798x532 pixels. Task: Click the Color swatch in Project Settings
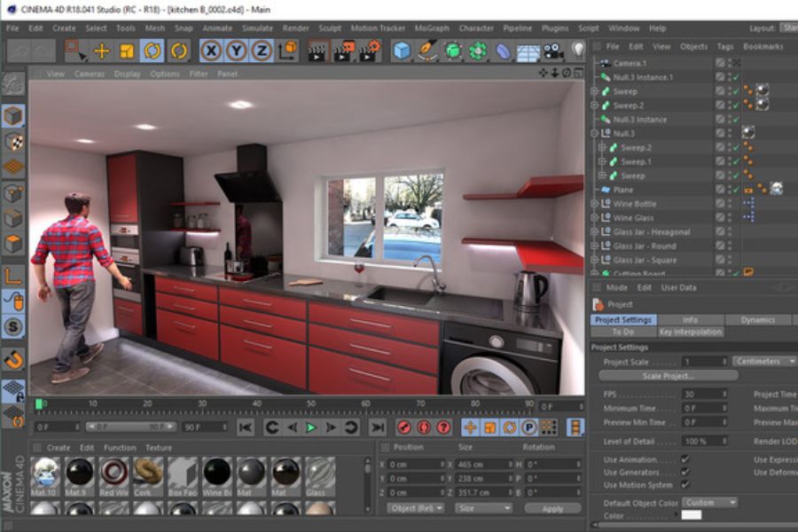691,515
